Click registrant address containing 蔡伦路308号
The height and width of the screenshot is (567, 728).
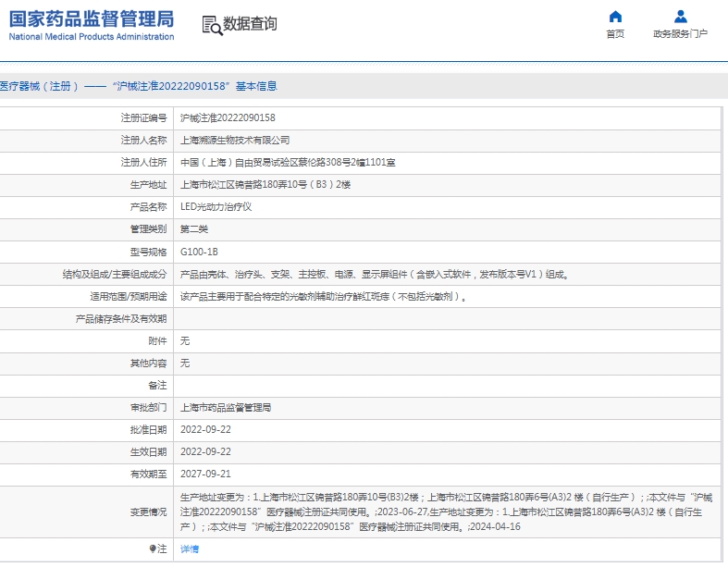click(288, 163)
